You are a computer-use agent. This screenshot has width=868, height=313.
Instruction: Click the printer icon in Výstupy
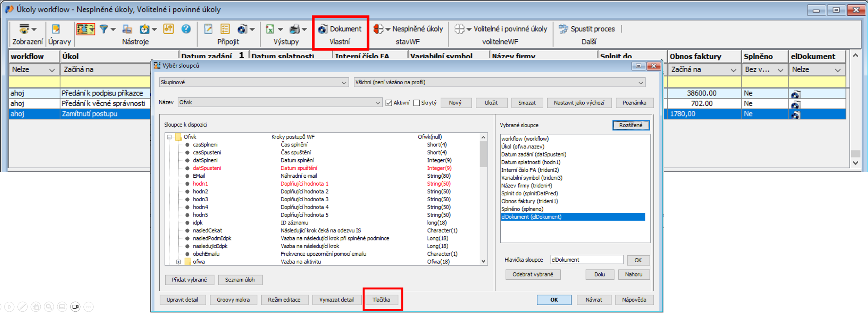pyautogui.click(x=294, y=29)
